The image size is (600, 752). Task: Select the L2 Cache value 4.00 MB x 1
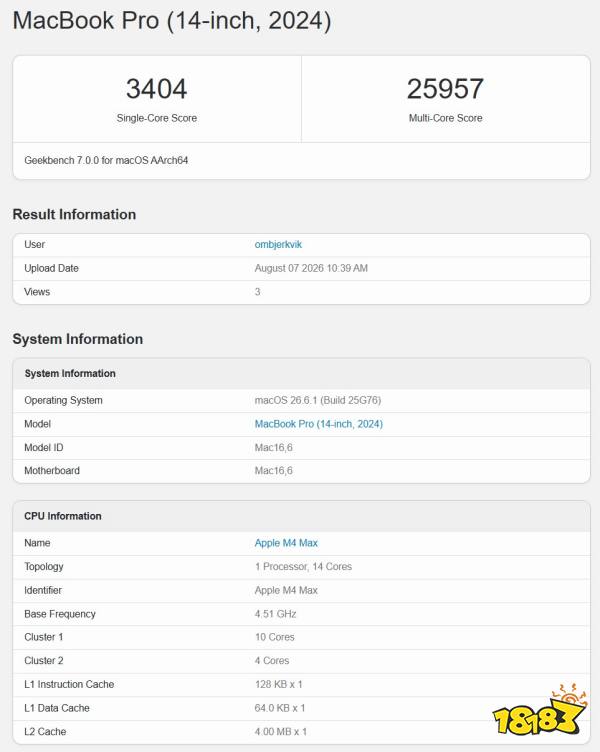[x=281, y=731]
